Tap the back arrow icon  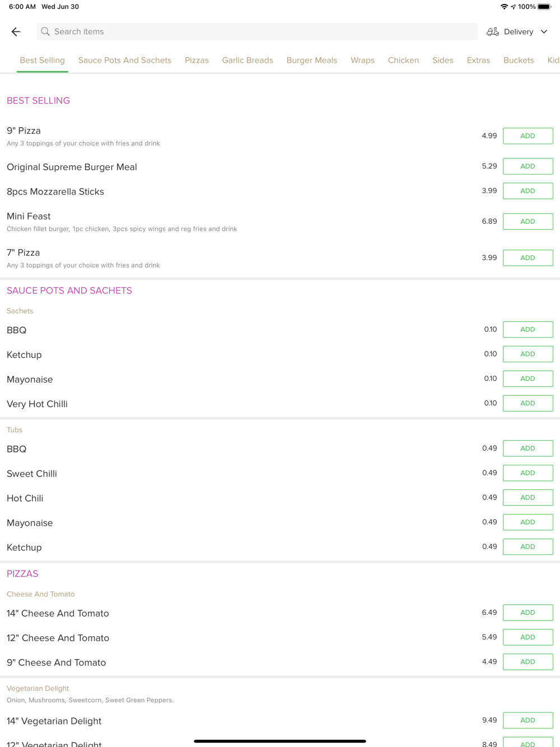tap(16, 32)
